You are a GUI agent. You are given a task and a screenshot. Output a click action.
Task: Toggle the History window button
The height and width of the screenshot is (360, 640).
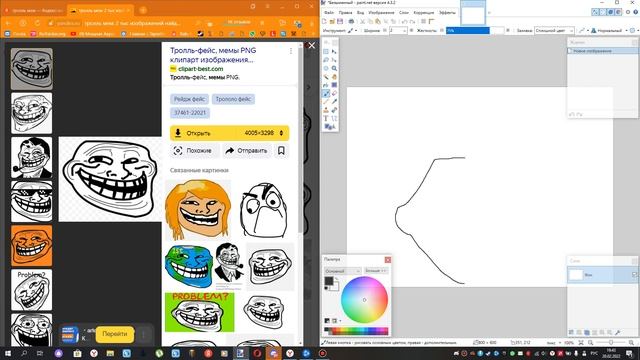click(603, 12)
